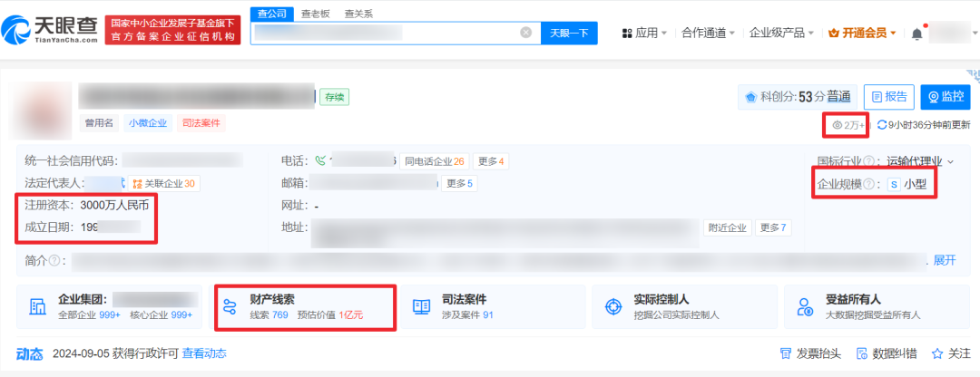
Task: Expand the 企业级产品 dropdown menu
Action: (781, 34)
